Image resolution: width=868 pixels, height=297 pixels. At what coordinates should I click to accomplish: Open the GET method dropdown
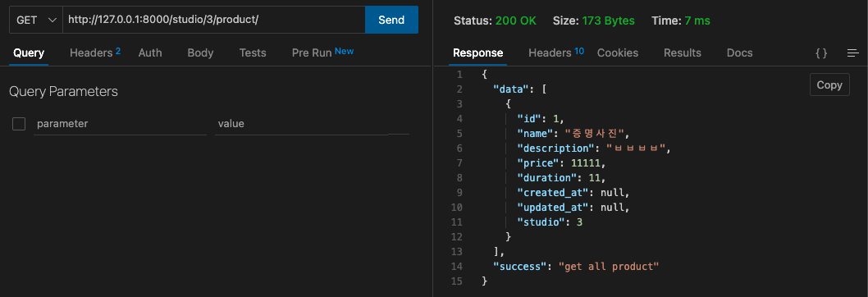(36, 20)
